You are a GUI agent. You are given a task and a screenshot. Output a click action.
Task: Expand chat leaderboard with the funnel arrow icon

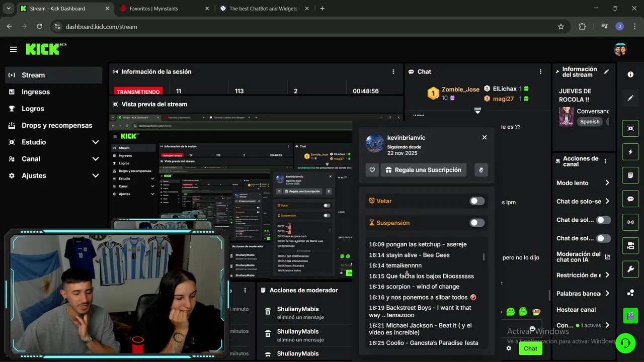[477, 111]
